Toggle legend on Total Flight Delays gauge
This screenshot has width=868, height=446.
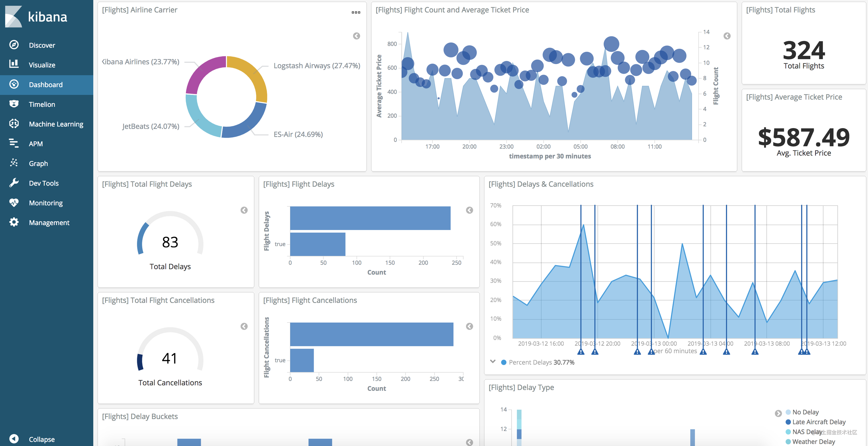click(x=244, y=210)
